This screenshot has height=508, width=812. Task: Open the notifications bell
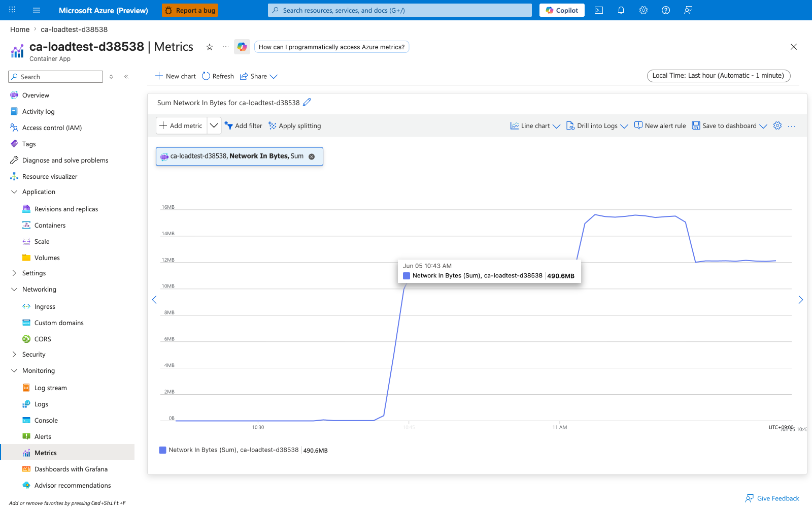[621, 10]
